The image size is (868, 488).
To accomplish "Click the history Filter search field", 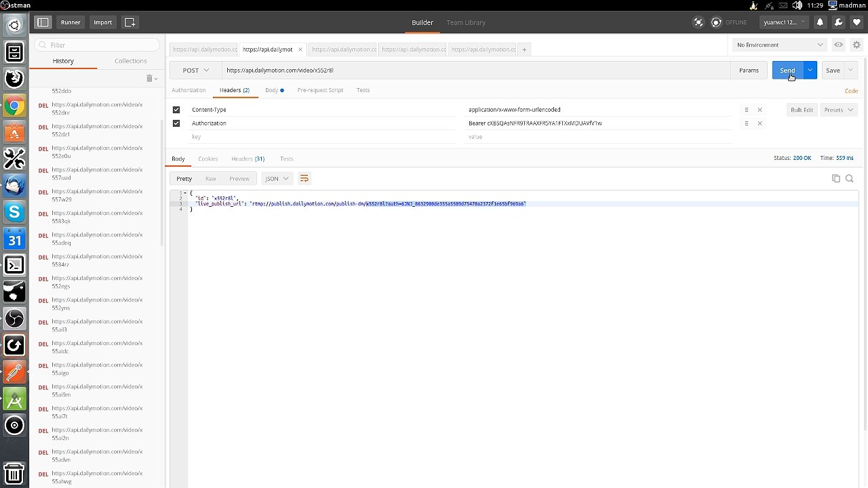I will pos(97,45).
